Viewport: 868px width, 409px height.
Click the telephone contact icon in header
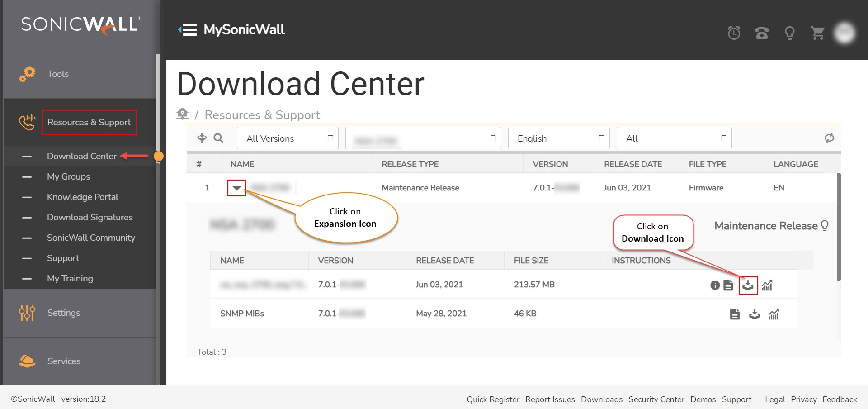point(762,33)
